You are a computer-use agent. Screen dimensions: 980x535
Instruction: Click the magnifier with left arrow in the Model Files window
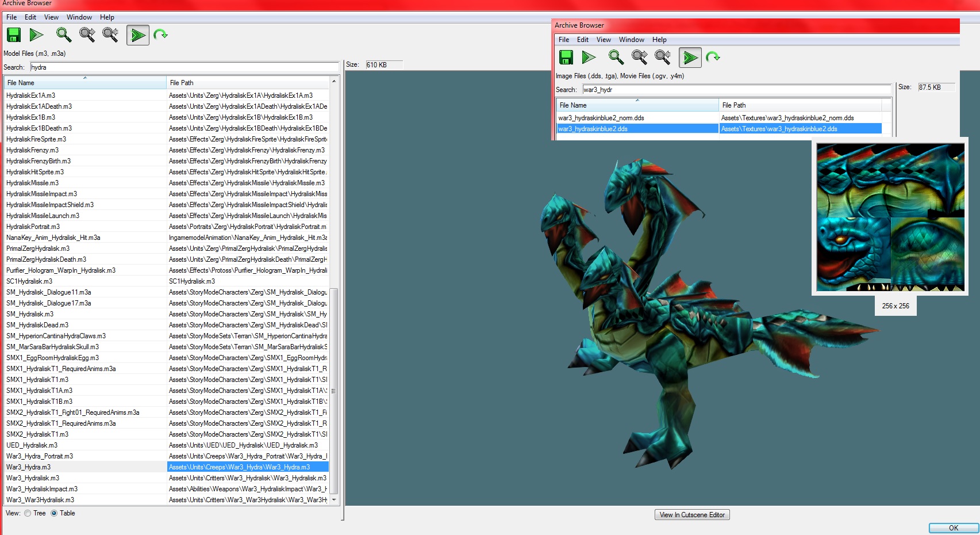[x=110, y=35]
